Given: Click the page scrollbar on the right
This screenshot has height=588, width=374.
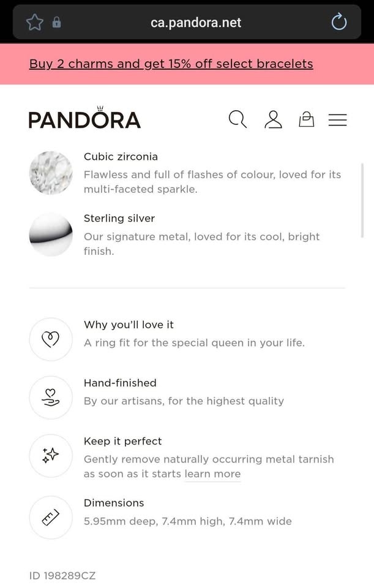Looking at the screenshot, I should (362, 200).
